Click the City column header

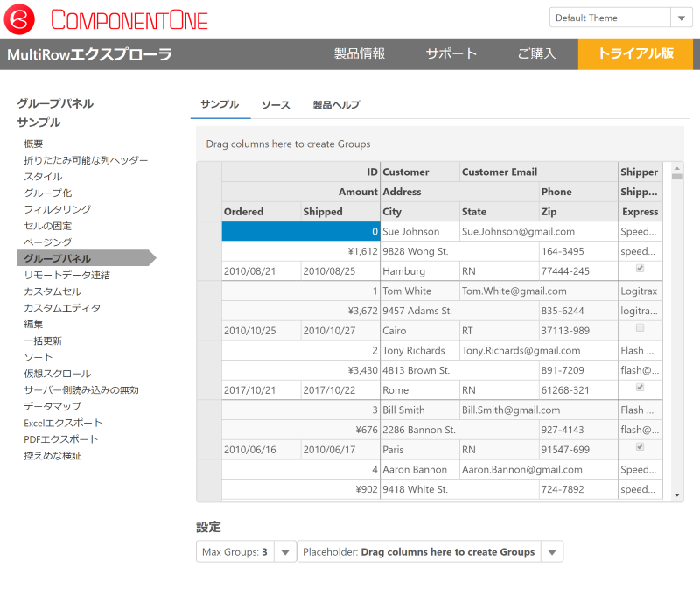click(x=420, y=212)
